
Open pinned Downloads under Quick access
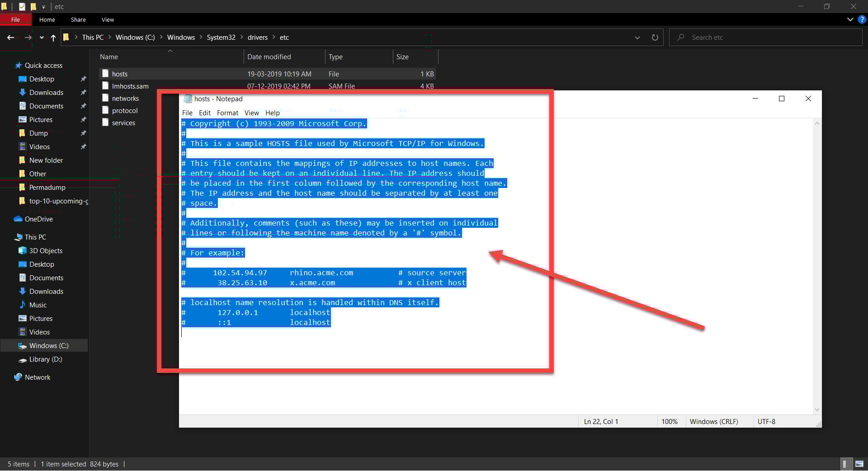[46, 92]
